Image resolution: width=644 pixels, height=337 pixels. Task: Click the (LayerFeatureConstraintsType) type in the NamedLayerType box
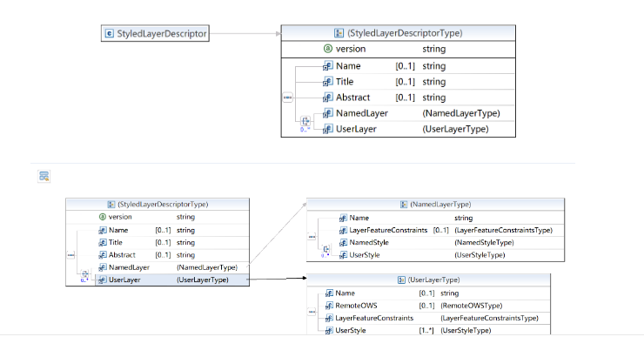click(x=504, y=231)
